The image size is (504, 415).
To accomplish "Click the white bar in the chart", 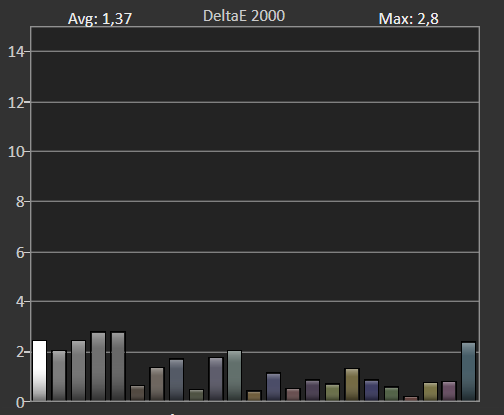I will pos(39,370).
